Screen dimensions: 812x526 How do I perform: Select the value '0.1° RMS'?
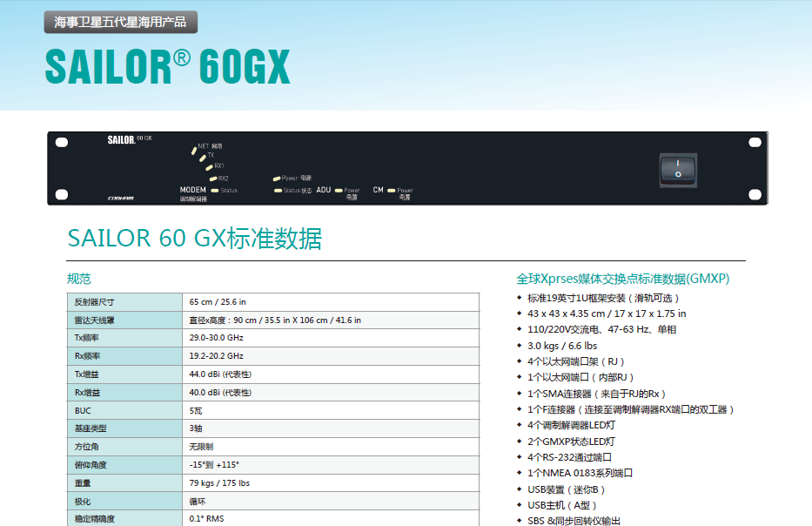(206, 519)
